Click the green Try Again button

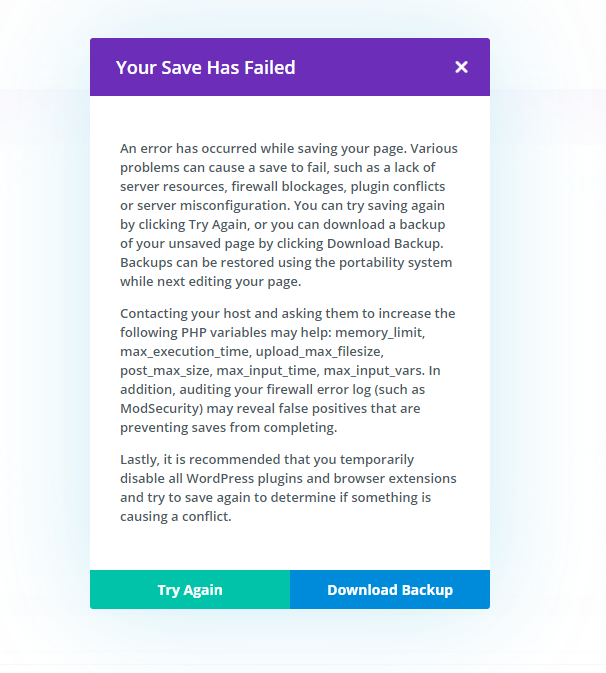coord(190,590)
